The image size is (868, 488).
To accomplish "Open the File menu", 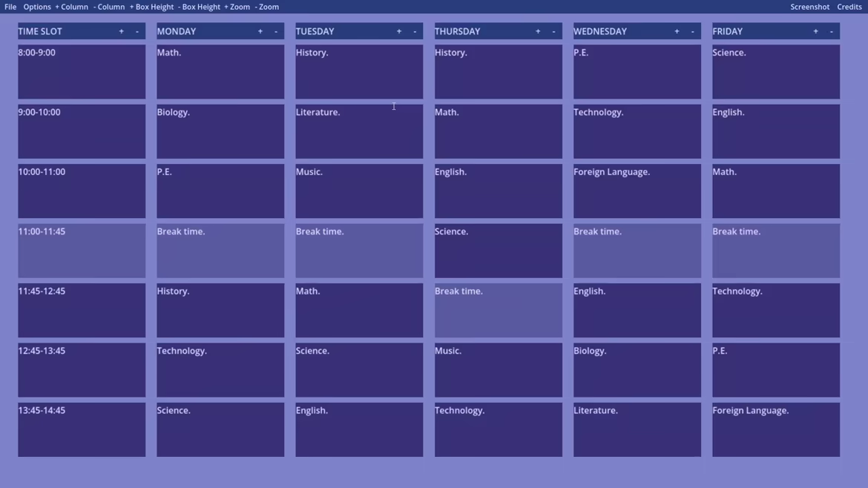I will click(x=10, y=7).
